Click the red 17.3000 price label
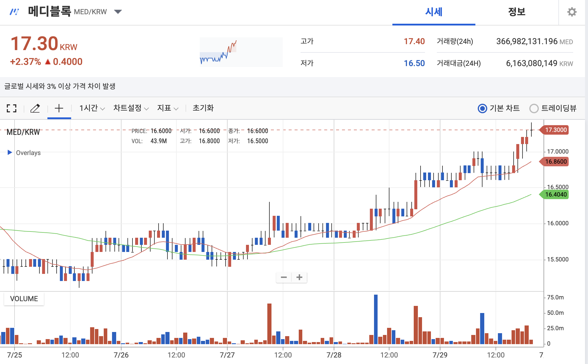The width and height of the screenshot is (588, 364). pos(555,130)
